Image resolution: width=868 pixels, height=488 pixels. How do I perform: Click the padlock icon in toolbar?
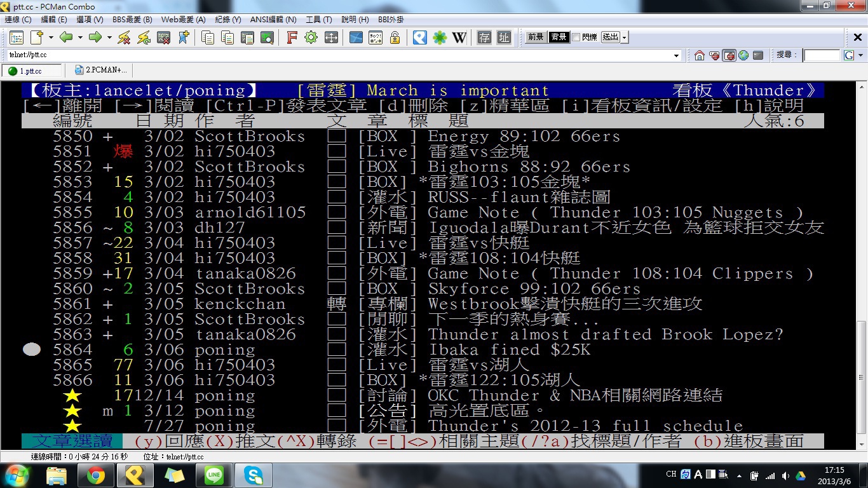click(395, 37)
